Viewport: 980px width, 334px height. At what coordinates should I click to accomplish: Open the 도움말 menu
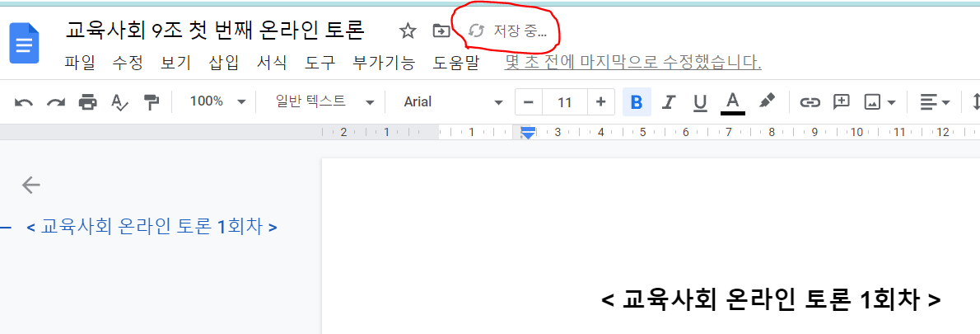455,62
